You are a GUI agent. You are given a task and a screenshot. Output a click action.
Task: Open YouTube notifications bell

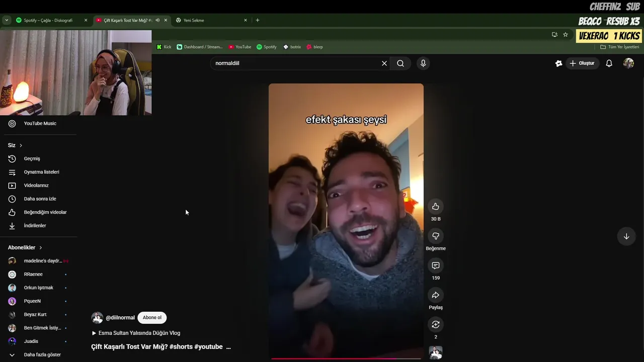click(x=609, y=63)
